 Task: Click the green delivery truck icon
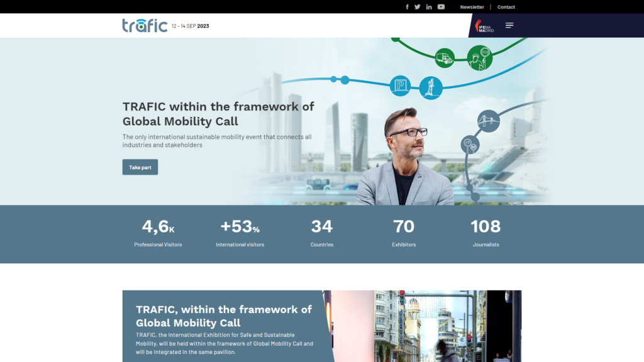tap(445, 58)
